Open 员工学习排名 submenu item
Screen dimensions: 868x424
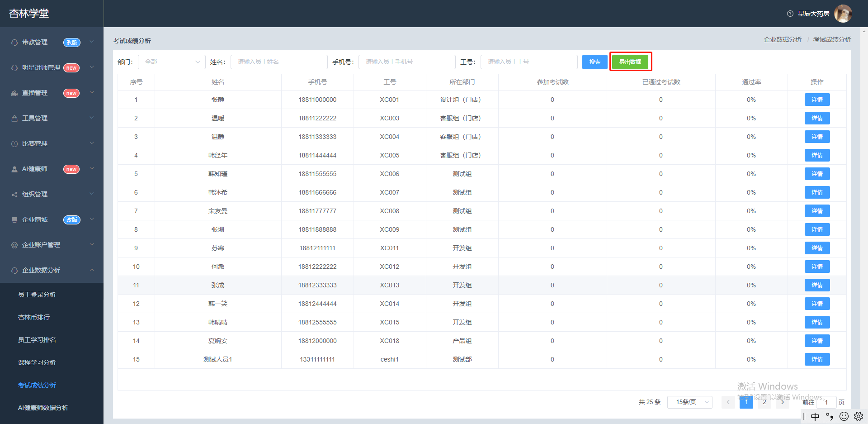pyautogui.click(x=37, y=340)
